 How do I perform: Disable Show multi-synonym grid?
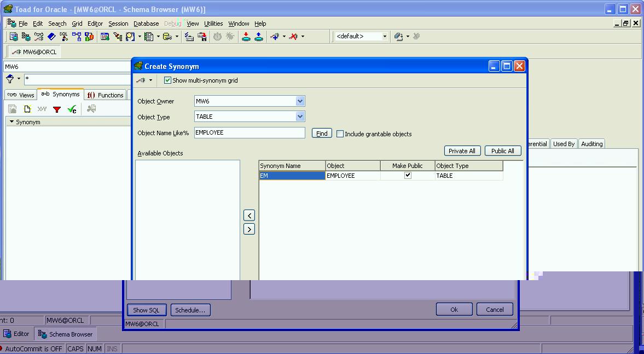click(x=167, y=79)
